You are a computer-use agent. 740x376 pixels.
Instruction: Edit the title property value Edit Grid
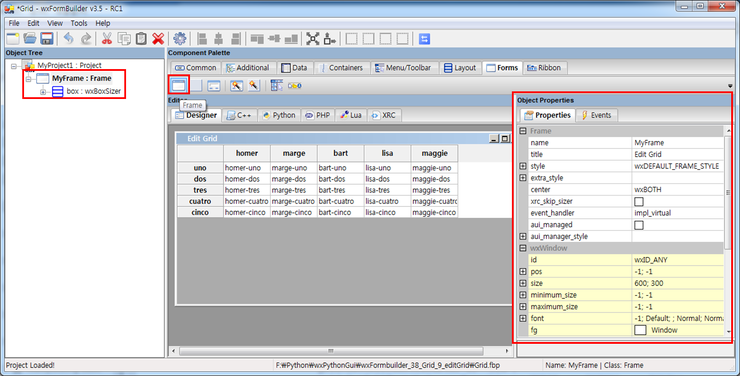(x=677, y=154)
